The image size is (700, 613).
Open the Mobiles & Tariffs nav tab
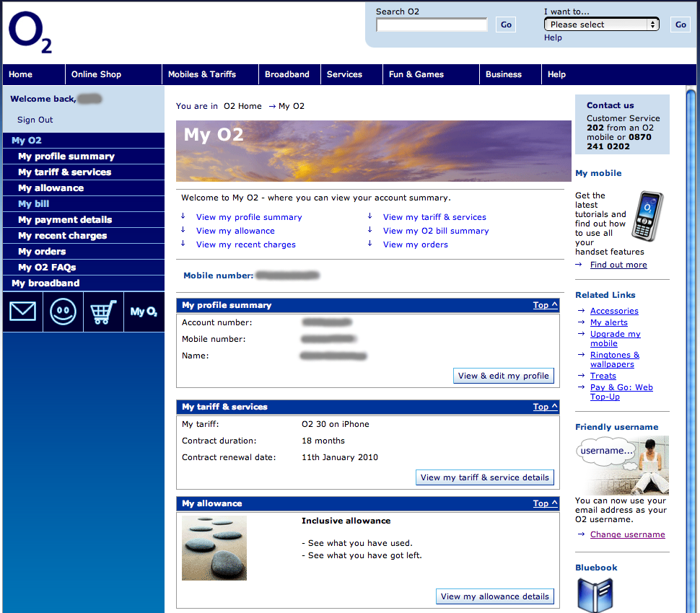click(210, 74)
